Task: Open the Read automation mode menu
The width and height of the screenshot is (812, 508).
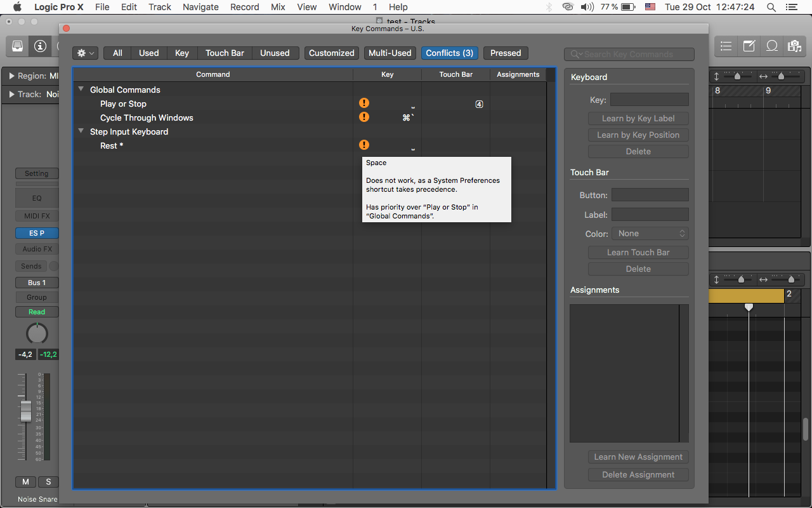Action: pos(37,312)
